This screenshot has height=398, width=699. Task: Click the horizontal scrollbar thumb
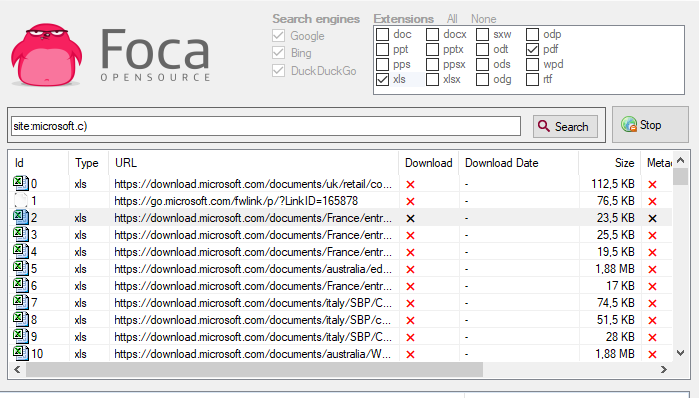(254, 369)
